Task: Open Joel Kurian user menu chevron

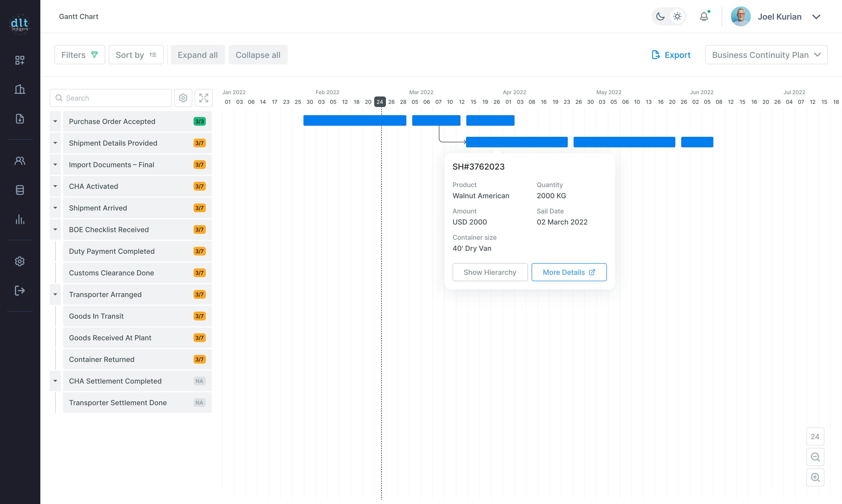Action: click(816, 17)
